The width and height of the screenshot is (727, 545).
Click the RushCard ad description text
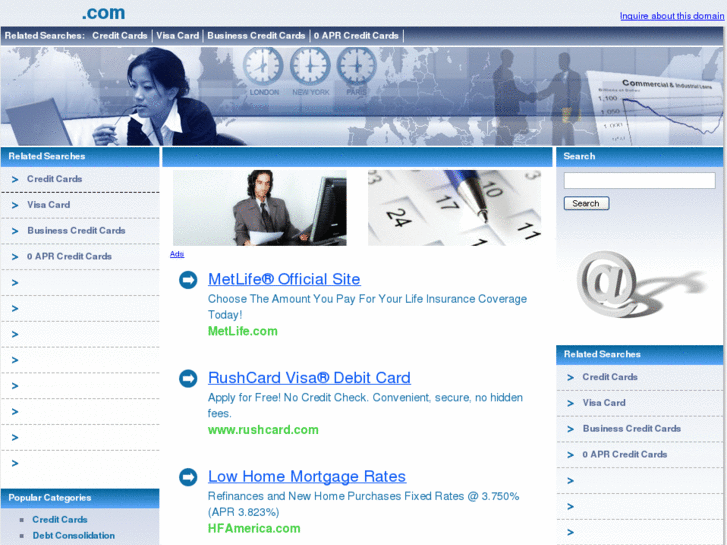[365, 405]
